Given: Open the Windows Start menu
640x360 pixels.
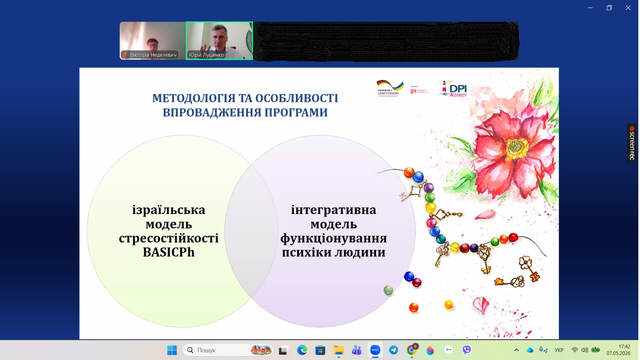Looking at the screenshot, I should click(x=172, y=350).
